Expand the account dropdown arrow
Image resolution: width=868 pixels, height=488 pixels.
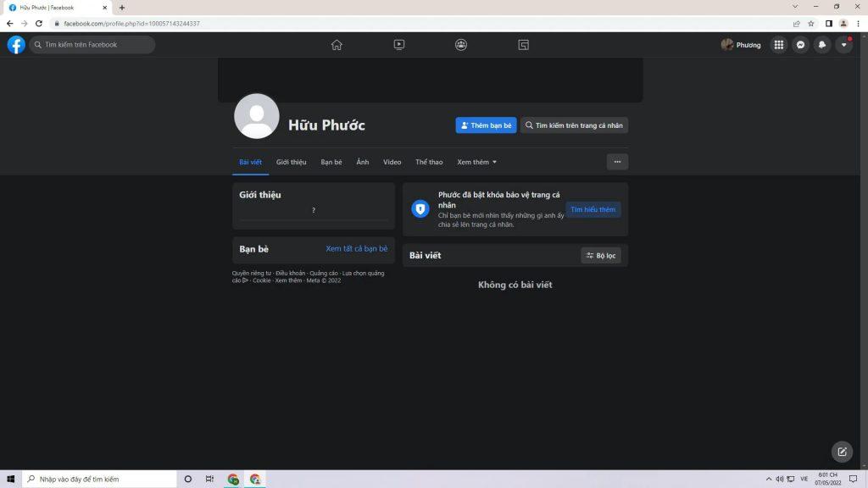[x=843, y=45]
